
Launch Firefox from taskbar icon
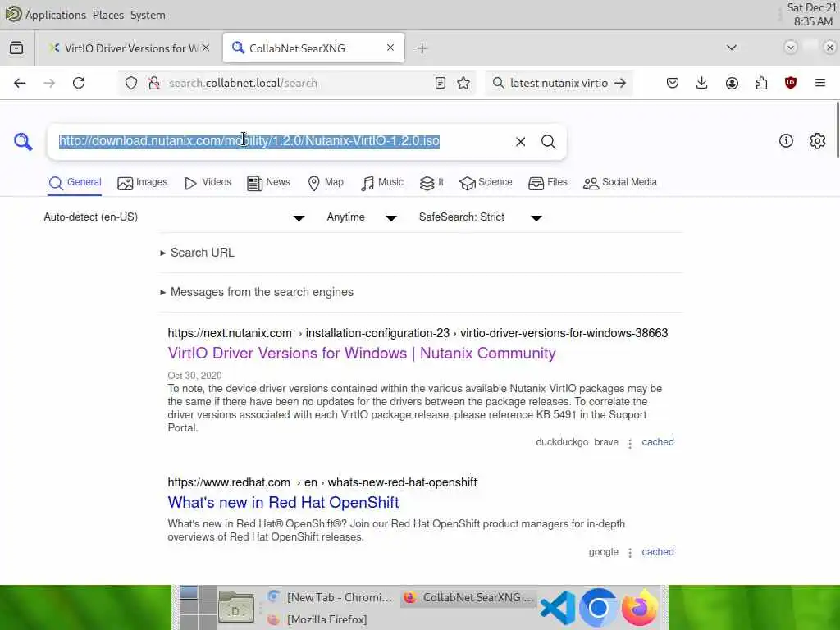coord(640,608)
